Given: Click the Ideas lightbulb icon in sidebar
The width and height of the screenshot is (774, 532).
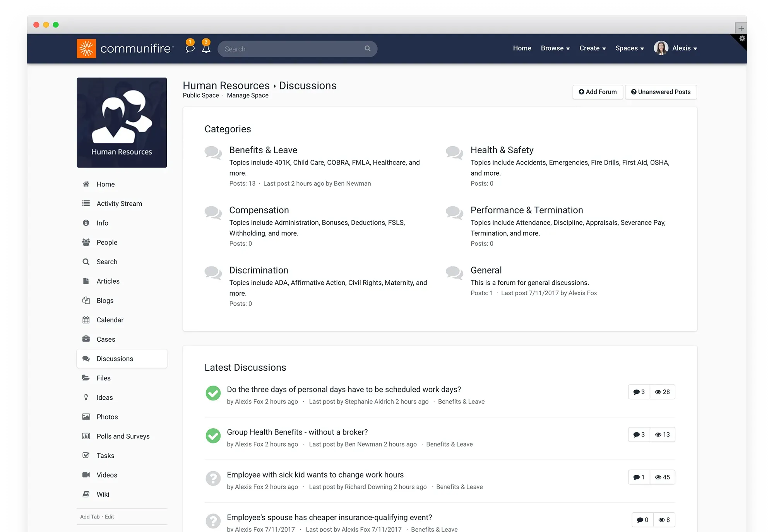Looking at the screenshot, I should point(86,397).
